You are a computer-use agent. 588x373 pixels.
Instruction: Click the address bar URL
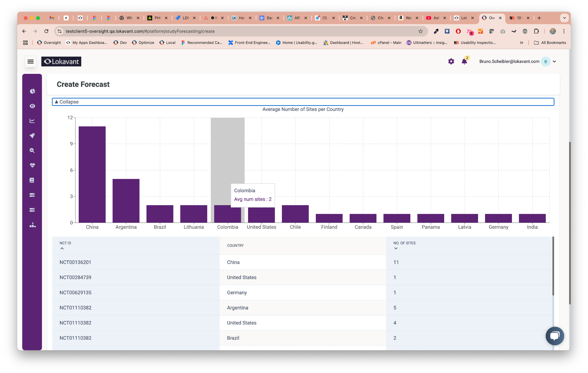pyautogui.click(x=140, y=31)
